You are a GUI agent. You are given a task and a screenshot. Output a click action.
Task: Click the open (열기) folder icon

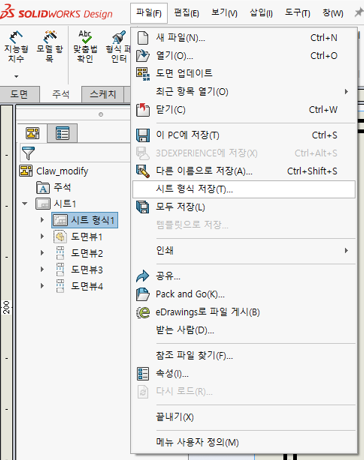click(x=143, y=55)
